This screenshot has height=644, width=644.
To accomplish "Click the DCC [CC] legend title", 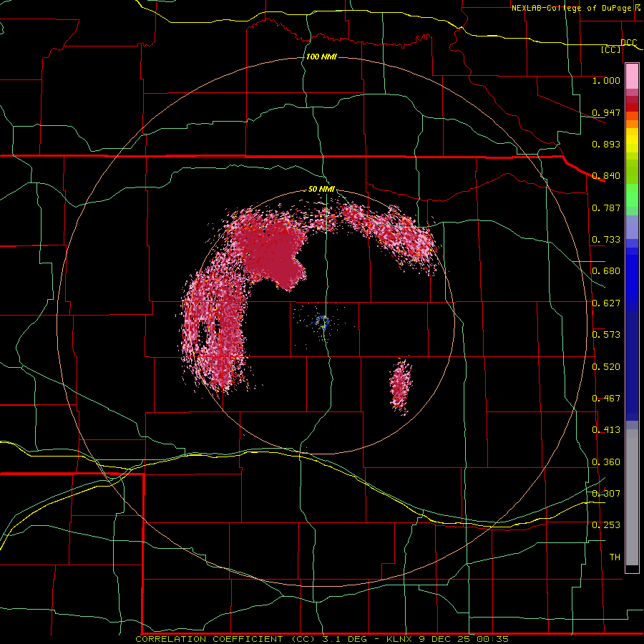I will click(x=619, y=46).
